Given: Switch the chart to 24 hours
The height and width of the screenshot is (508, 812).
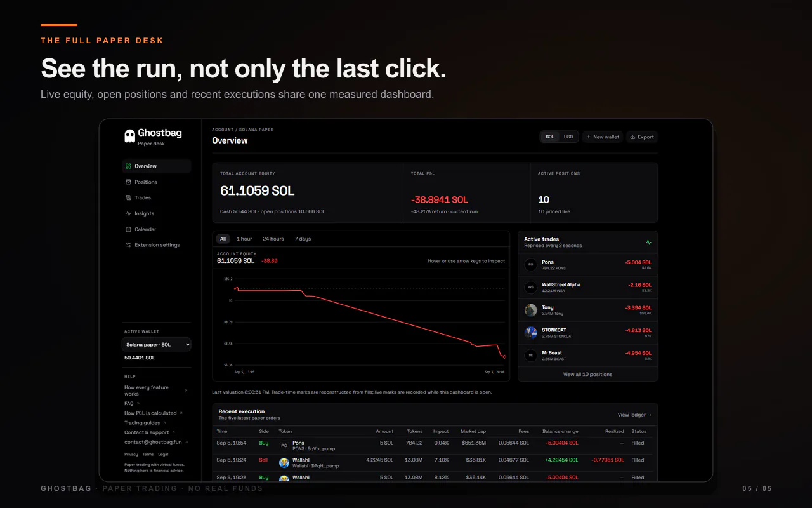Looking at the screenshot, I should pyautogui.click(x=273, y=239).
